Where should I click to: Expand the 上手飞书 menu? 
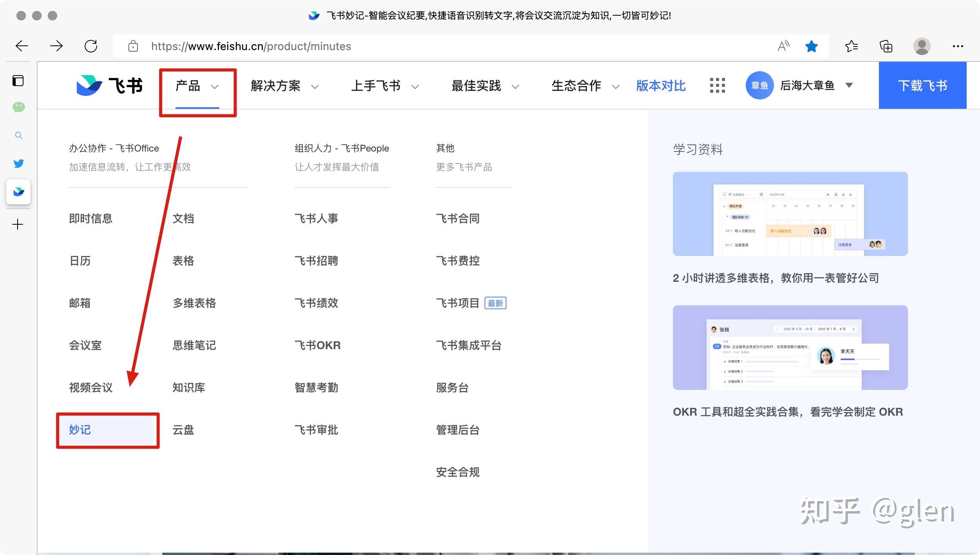click(x=385, y=86)
